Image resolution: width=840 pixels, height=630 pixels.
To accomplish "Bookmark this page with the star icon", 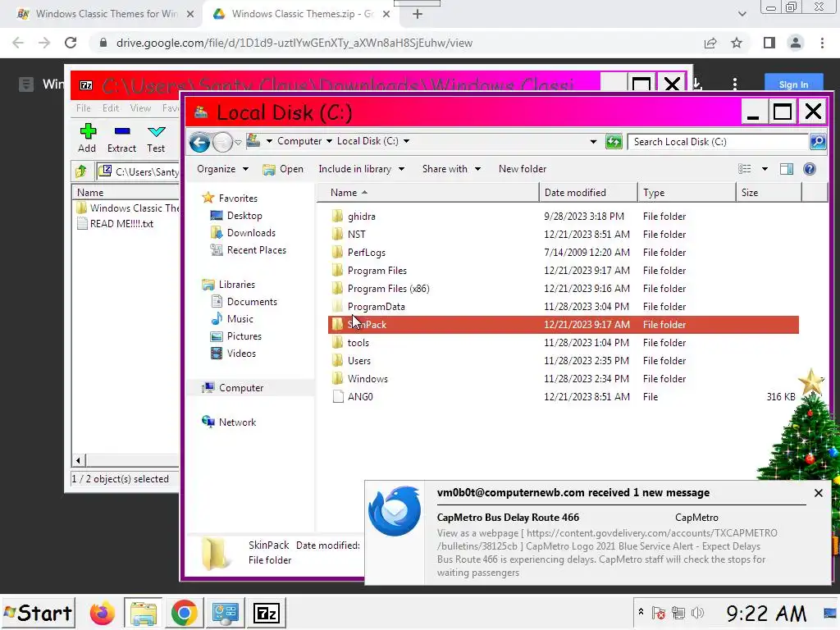I will click(x=737, y=43).
